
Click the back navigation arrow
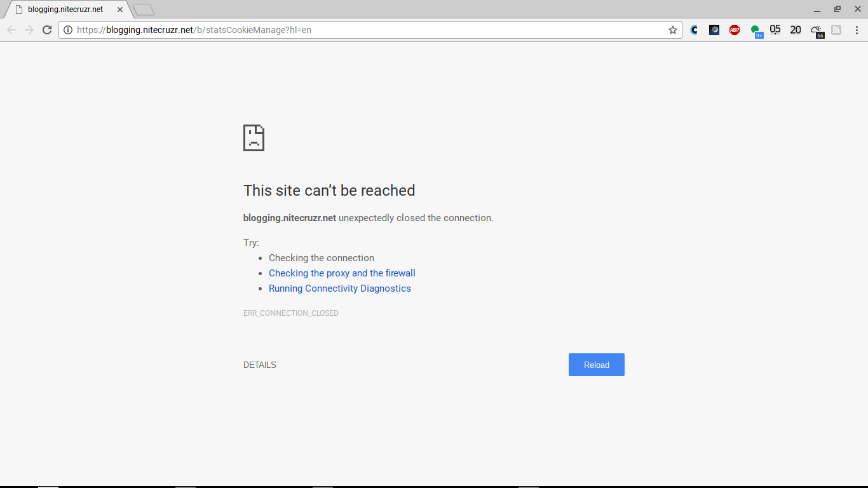(x=11, y=30)
